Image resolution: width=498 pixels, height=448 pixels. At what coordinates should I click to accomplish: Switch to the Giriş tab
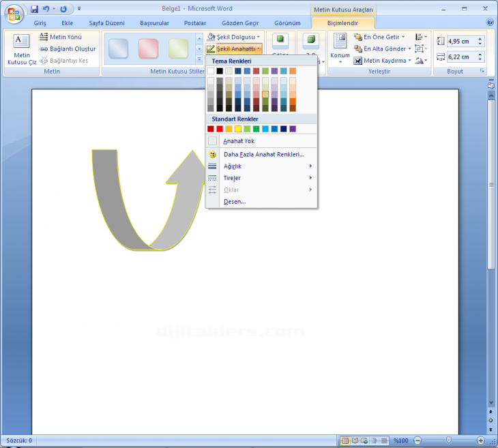(x=40, y=23)
